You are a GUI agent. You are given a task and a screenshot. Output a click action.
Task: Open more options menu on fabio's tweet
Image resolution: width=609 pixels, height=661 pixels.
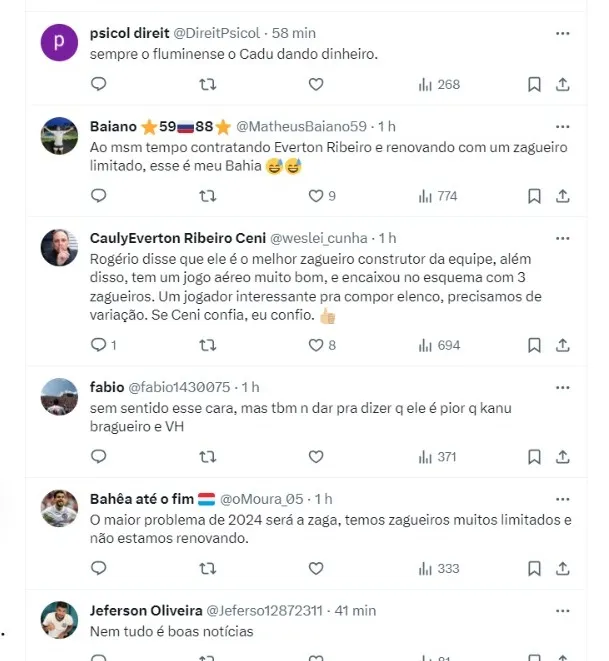(x=563, y=387)
